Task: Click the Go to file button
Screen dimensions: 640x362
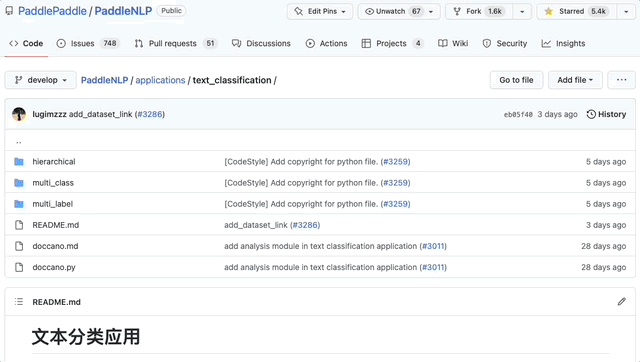Action: [516, 80]
